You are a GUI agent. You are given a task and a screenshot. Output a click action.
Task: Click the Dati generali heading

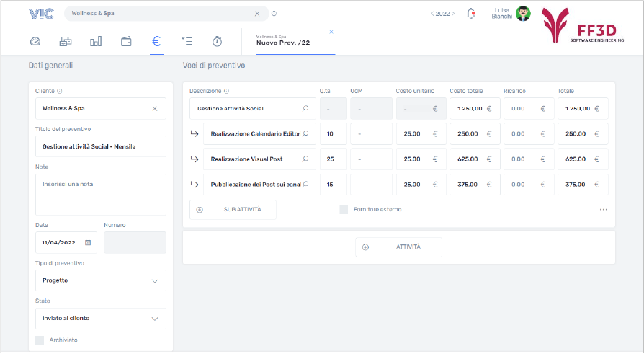[50, 66]
